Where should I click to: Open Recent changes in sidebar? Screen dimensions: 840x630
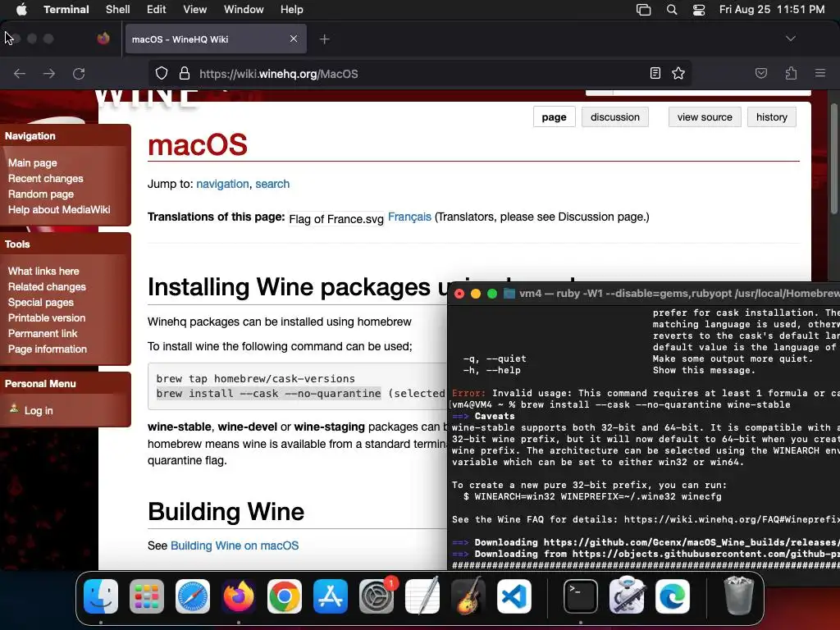coord(46,178)
